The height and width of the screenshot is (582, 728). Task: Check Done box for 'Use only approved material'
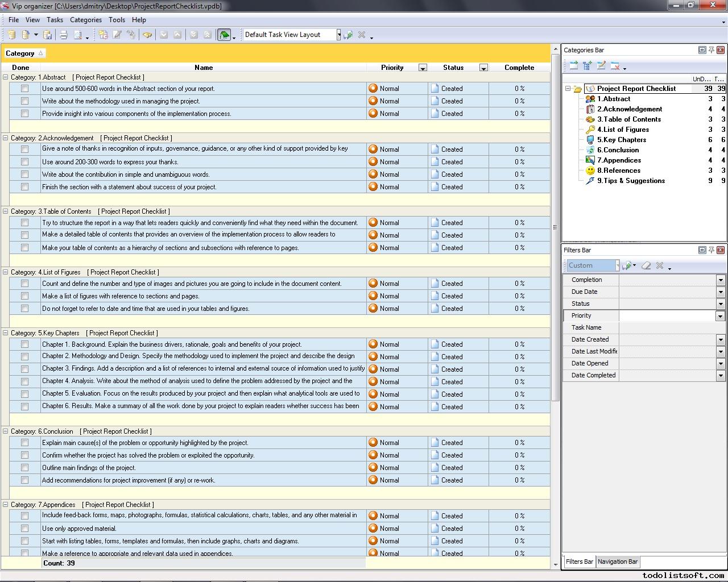click(x=24, y=529)
